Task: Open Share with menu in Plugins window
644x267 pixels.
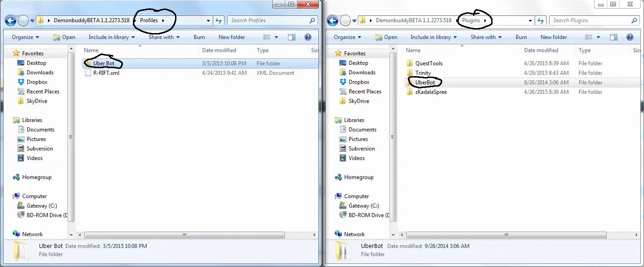Action: [x=486, y=37]
